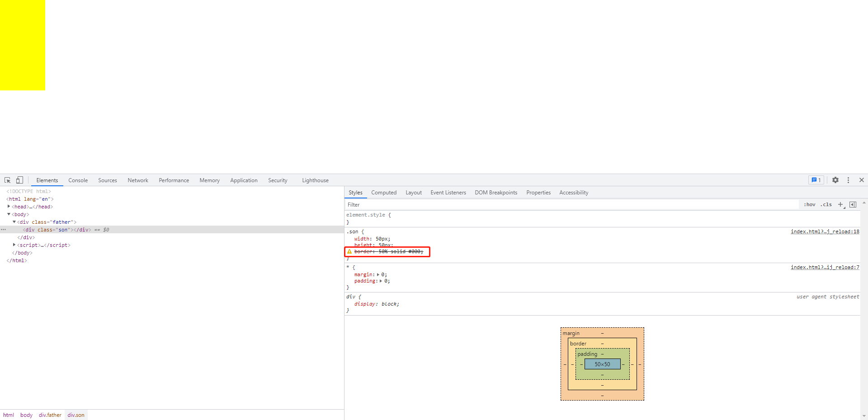Toggle the device toolbar icon
This screenshot has height=420, width=868.
coord(19,180)
